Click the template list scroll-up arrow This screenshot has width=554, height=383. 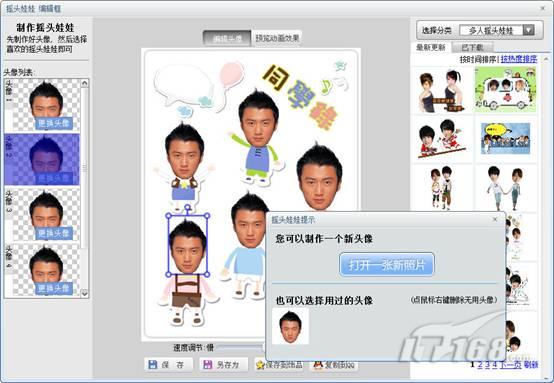pyautogui.click(x=546, y=59)
